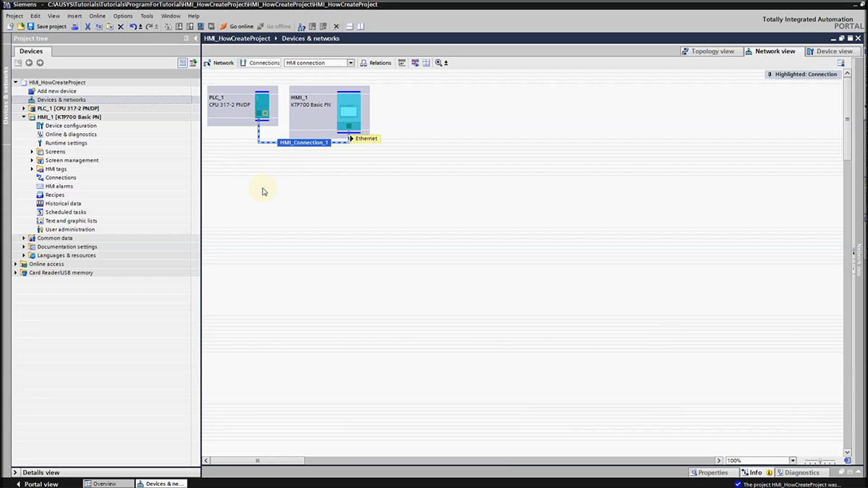The height and width of the screenshot is (488, 868).
Task: Click the Relations button
Action: point(375,63)
